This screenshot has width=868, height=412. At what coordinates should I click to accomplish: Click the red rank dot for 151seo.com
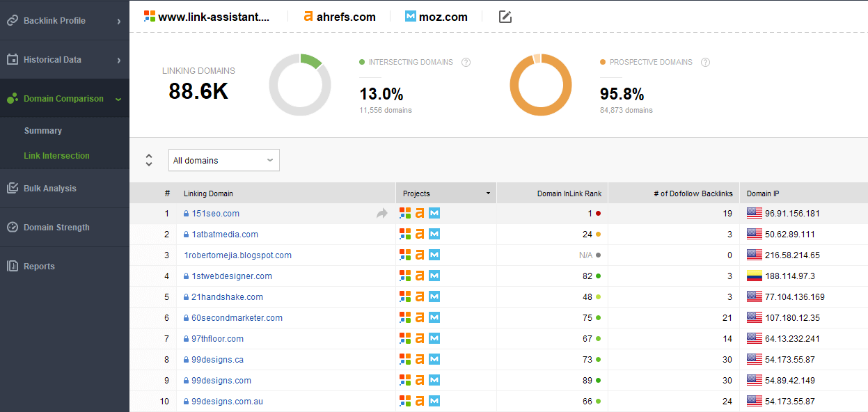point(598,214)
